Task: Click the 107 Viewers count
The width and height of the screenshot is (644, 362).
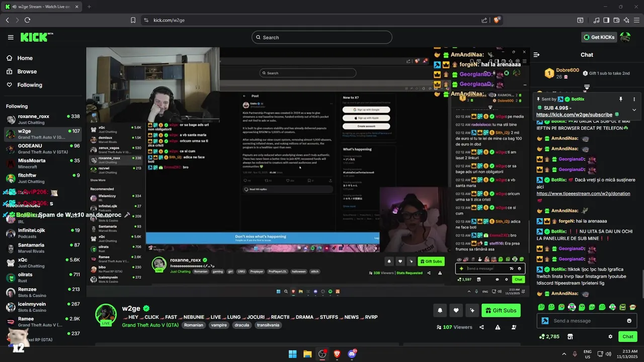Action: (x=454, y=327)
